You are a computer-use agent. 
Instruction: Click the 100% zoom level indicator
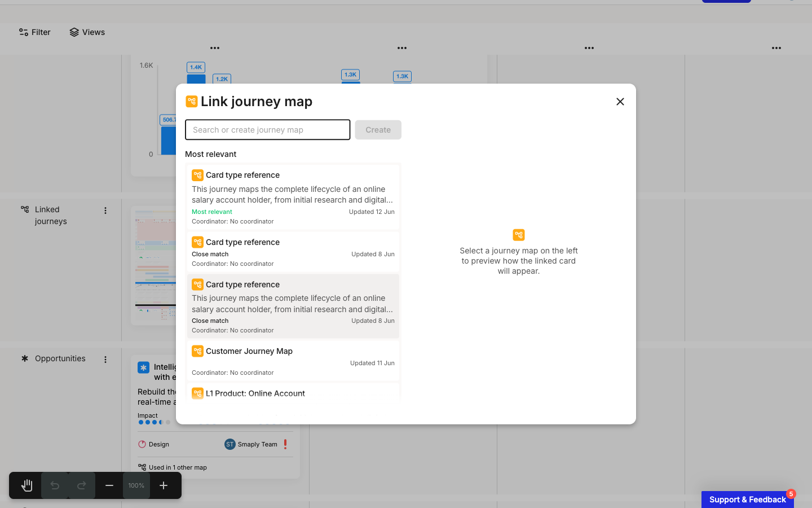tap(136, 485)
